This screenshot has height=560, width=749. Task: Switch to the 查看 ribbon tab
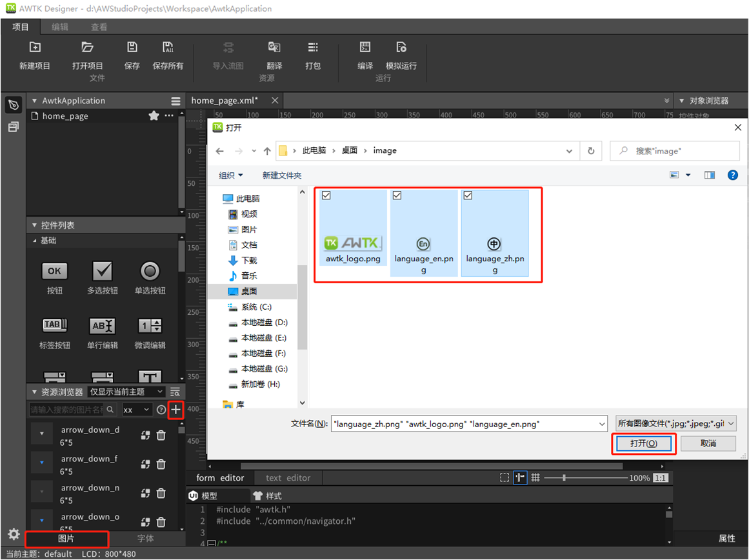99,26
